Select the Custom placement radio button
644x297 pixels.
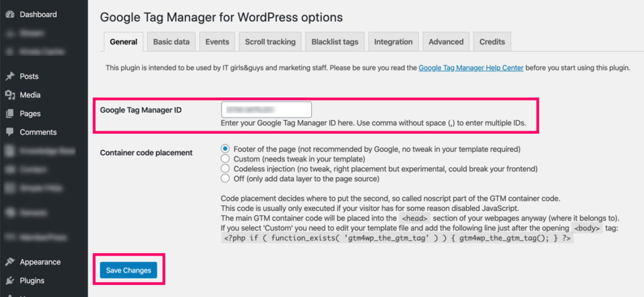(225, 158)
